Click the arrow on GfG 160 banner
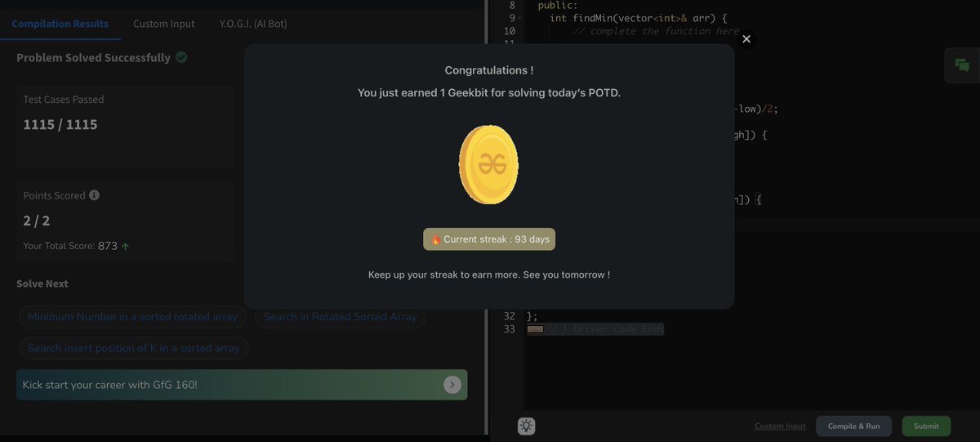 (x=452, y=385)
